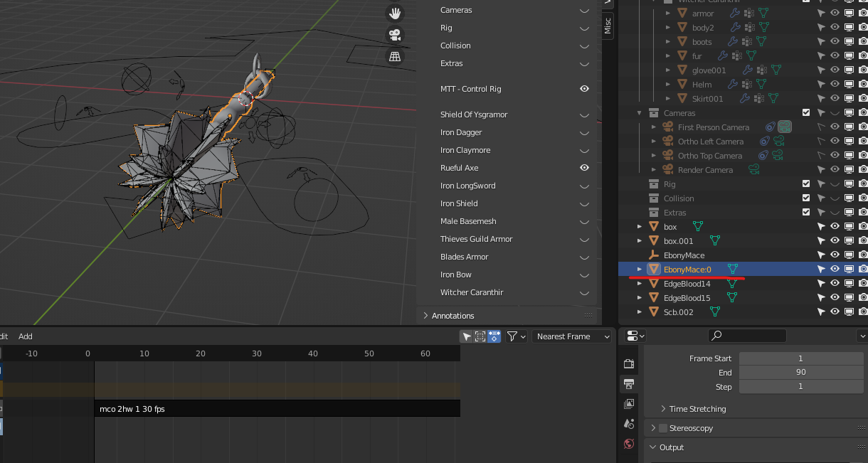Screen dimensions: 868x463
Task: Open the Scene properties tab
Action: coord(629,424)
